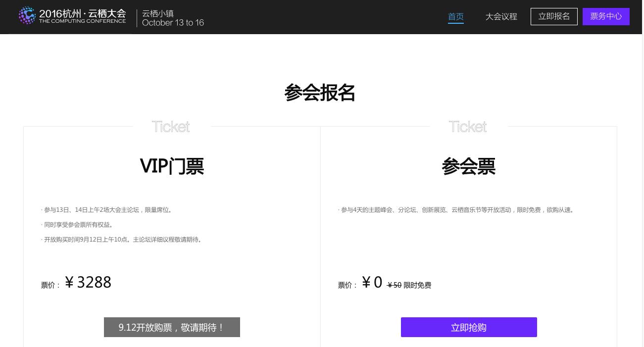Go to the 首页 nav tab
The image size is (644, 347).
455,17
